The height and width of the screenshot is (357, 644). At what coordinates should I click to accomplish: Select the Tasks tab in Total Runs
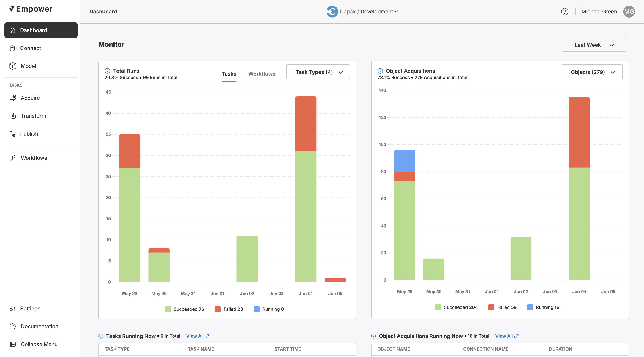coord(229,74)
